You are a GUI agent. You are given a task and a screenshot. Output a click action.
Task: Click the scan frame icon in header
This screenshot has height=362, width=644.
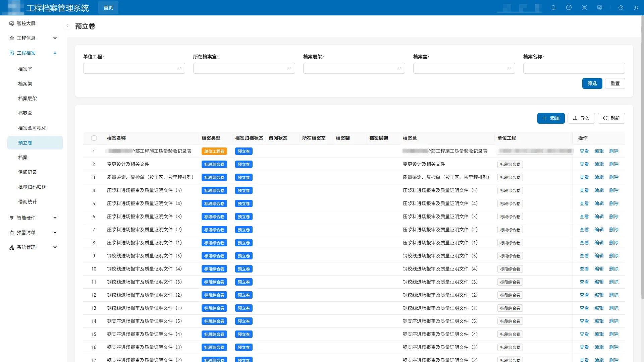pos(584,8)
